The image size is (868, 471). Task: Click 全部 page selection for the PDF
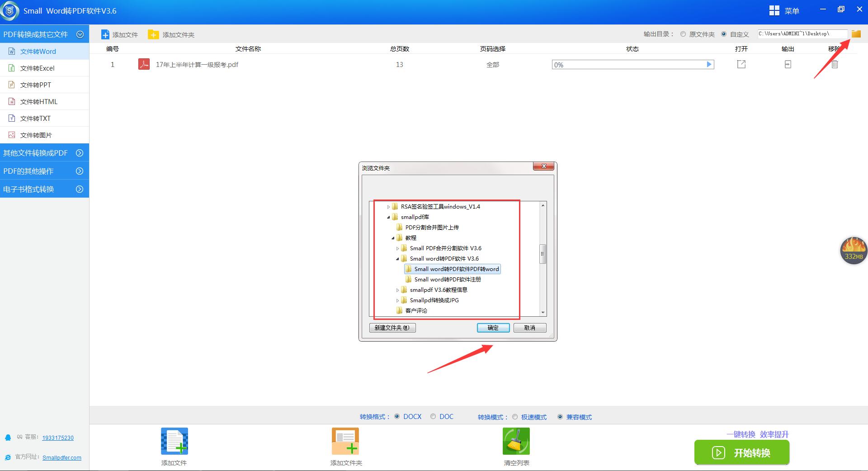(493, 65)
